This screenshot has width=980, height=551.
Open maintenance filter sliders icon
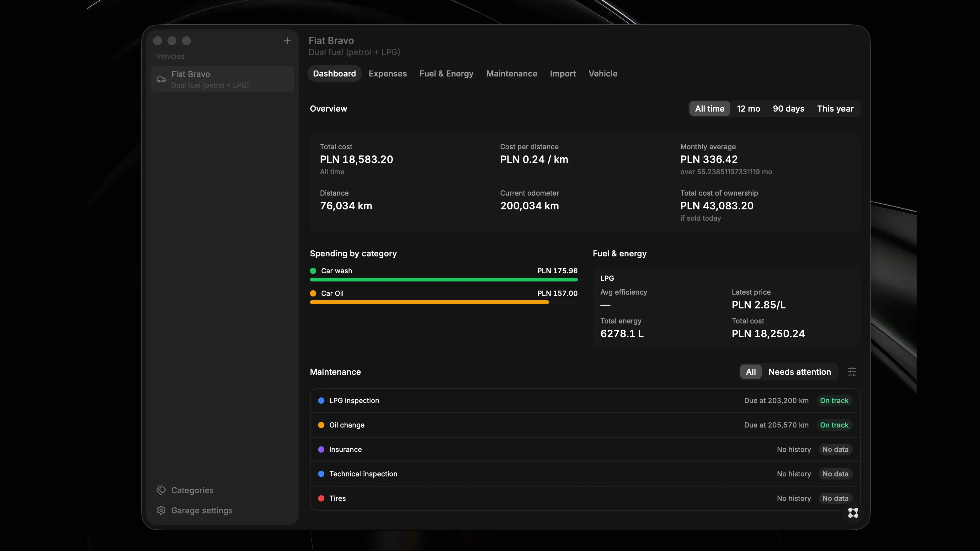pyautogui.click(x=852, y=372)
